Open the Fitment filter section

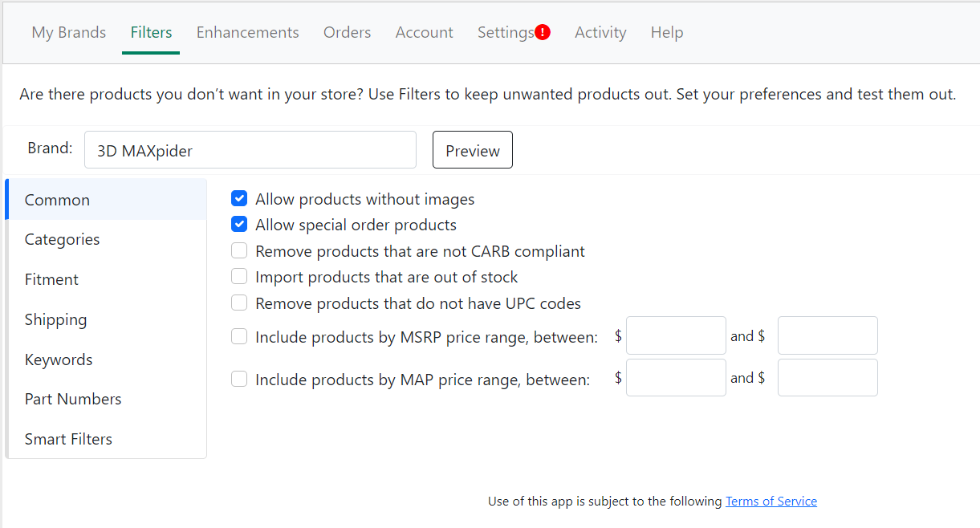[x=52, y=279]
